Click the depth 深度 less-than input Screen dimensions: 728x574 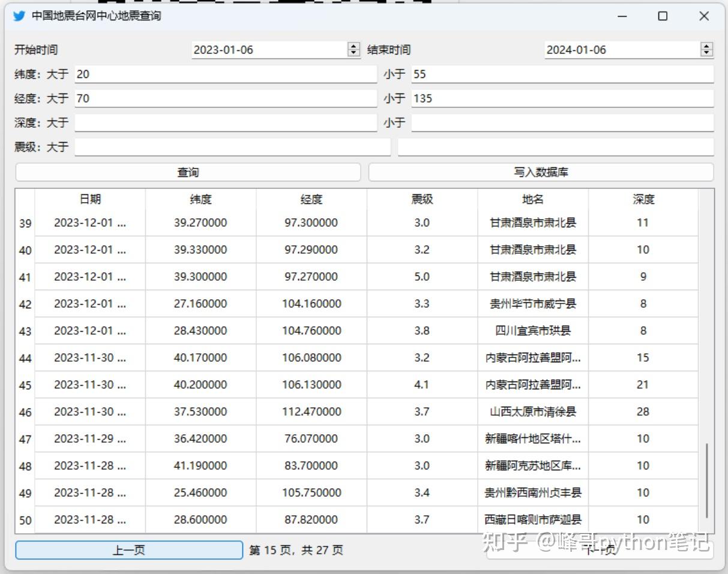coord(562,123)
